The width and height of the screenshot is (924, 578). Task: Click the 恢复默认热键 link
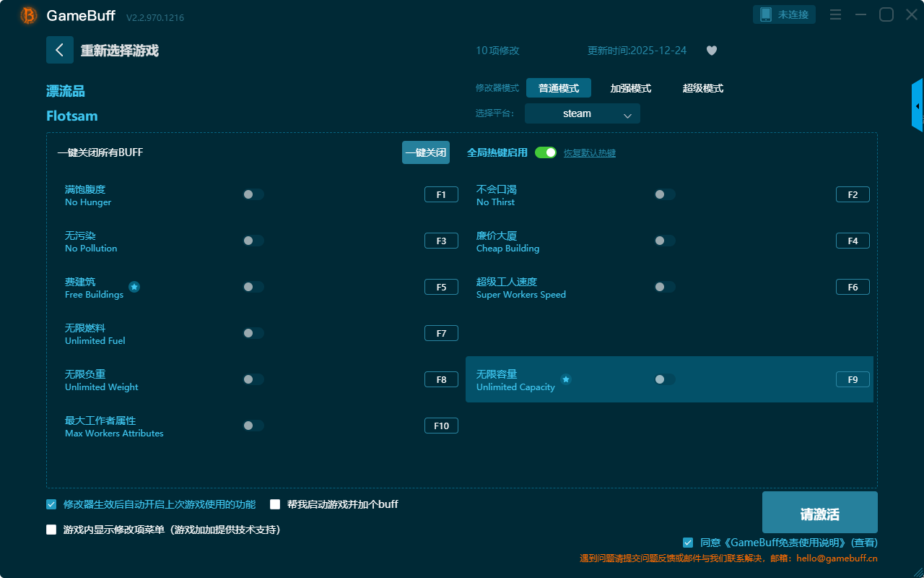589,153
